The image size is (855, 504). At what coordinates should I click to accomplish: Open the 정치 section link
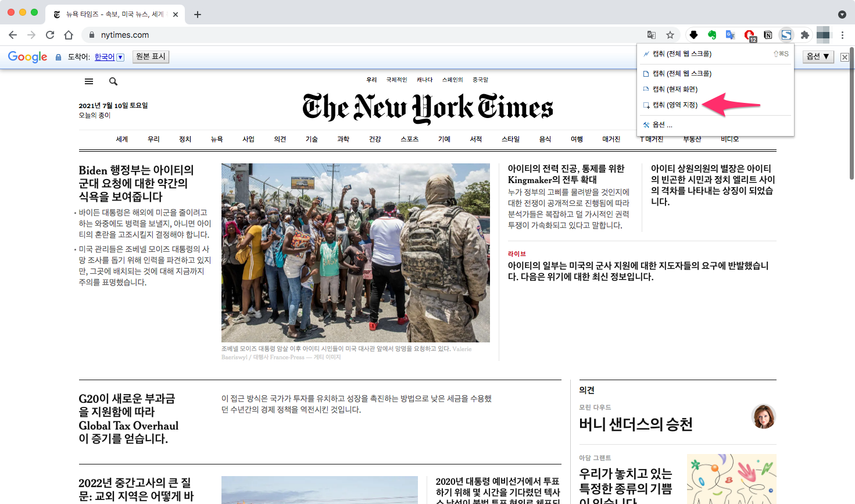[x=185, y=139]
